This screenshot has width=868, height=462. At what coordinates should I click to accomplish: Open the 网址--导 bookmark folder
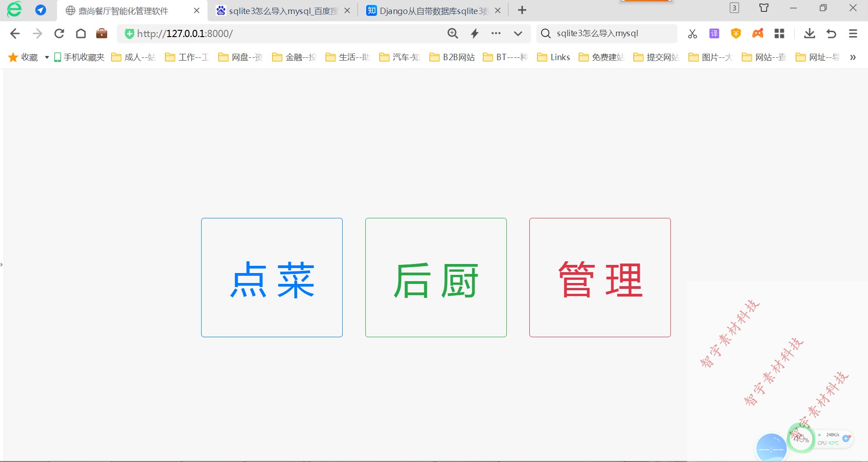[x=818, y=57]
